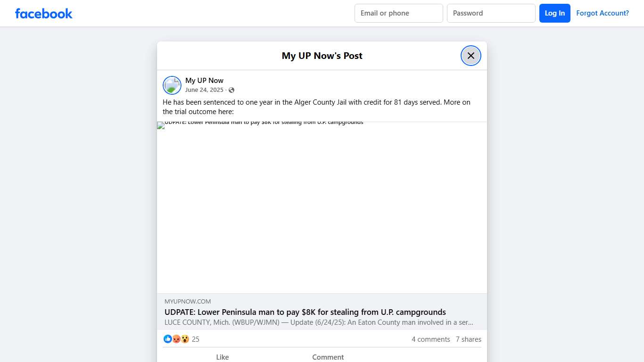
Task: Click the Email or phone input field
Action: [x=398, y=13]
